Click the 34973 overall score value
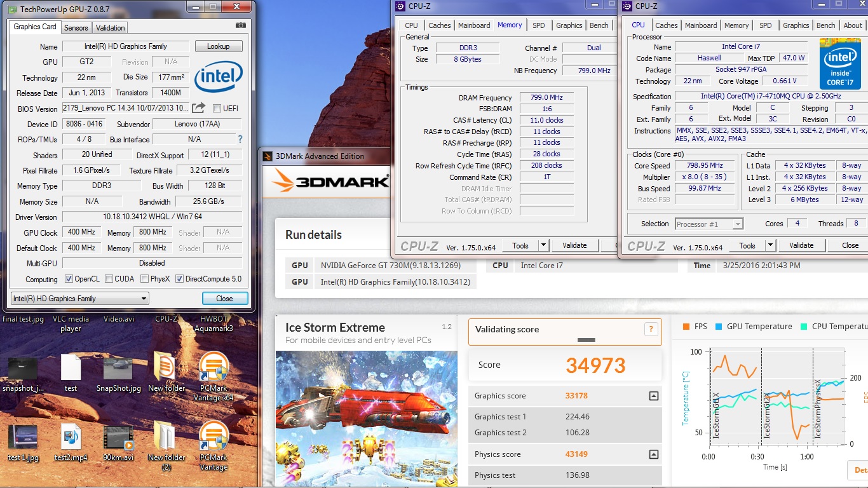This screenshot has width=868, height=488. [595, 365]
